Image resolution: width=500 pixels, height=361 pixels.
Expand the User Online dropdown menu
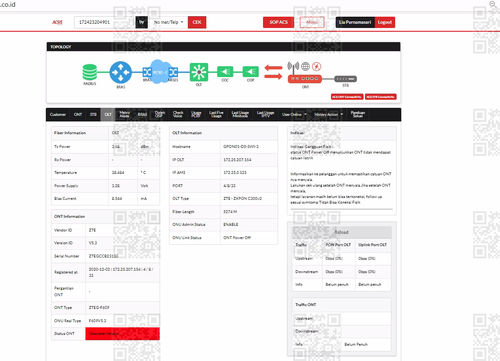point(294,114)
